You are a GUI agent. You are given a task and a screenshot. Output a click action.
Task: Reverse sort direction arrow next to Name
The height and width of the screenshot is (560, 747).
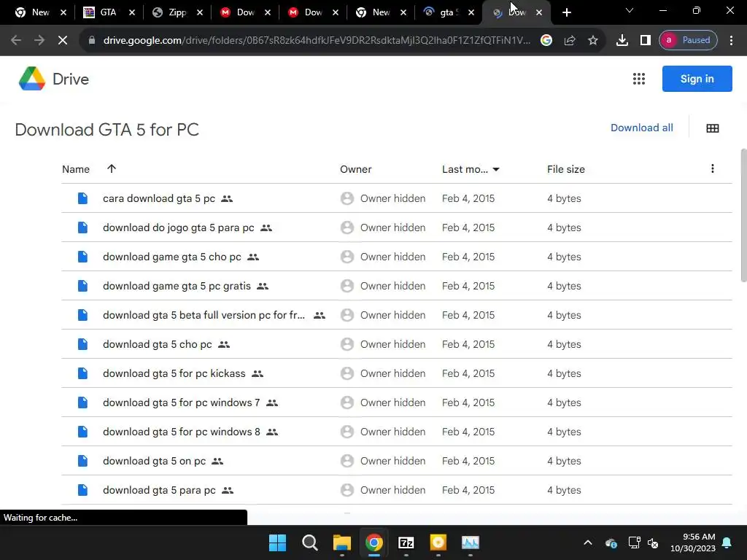(112, 168)
